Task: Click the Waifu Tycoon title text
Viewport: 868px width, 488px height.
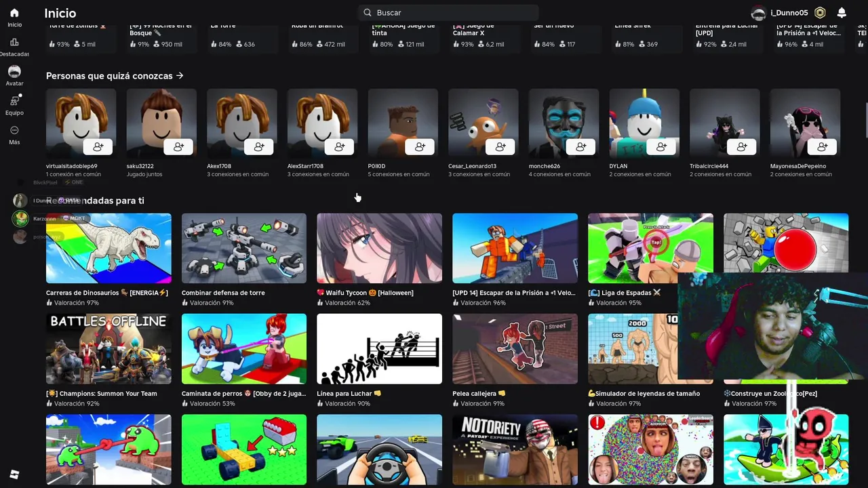Action: click(365, 293)
